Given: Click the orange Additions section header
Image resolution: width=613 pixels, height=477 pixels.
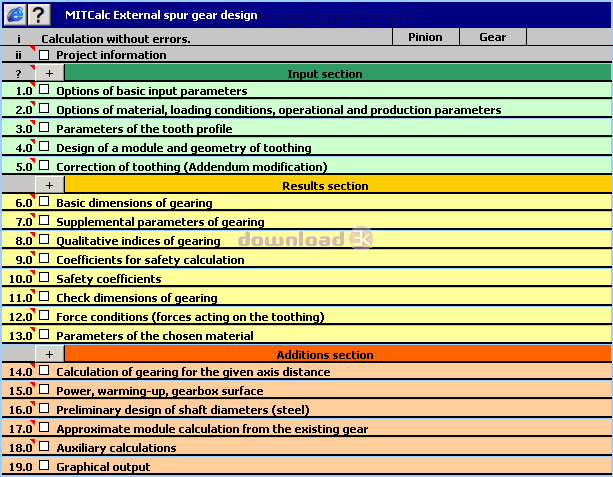Looking at the screenshot, I should (x=338, y=354).
